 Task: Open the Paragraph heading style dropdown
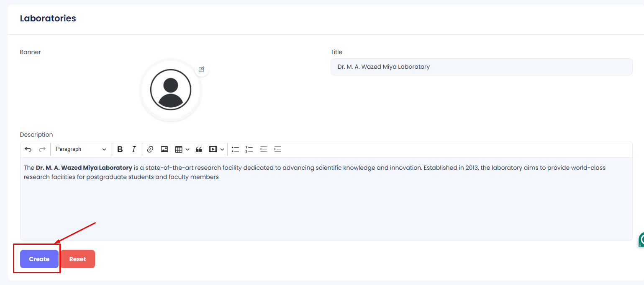pos(81,149)
